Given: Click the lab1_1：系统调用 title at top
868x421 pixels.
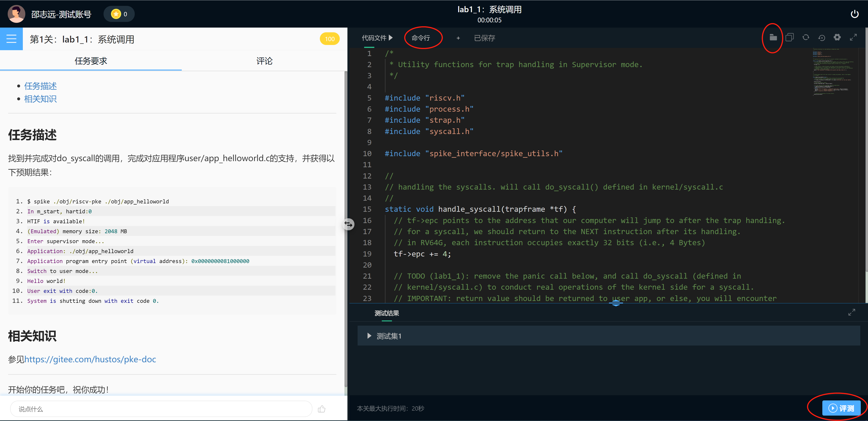Looking at the screenshot, I should click(x=489, y=9).
